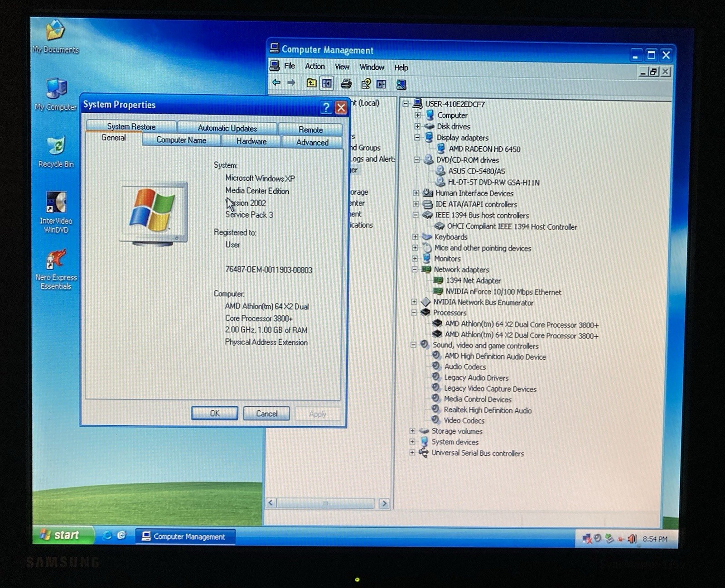Image resolution: width=725 pixels, height=588 pixels.
Task: Switch to the Computer Name tab
Action: [x=181, y=140]
